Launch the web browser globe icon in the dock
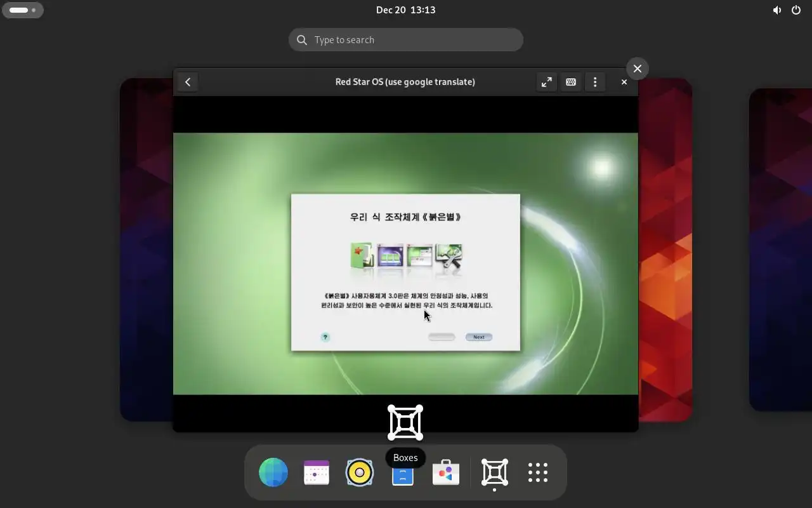812x508 pixels. click(x=273, y=472)
